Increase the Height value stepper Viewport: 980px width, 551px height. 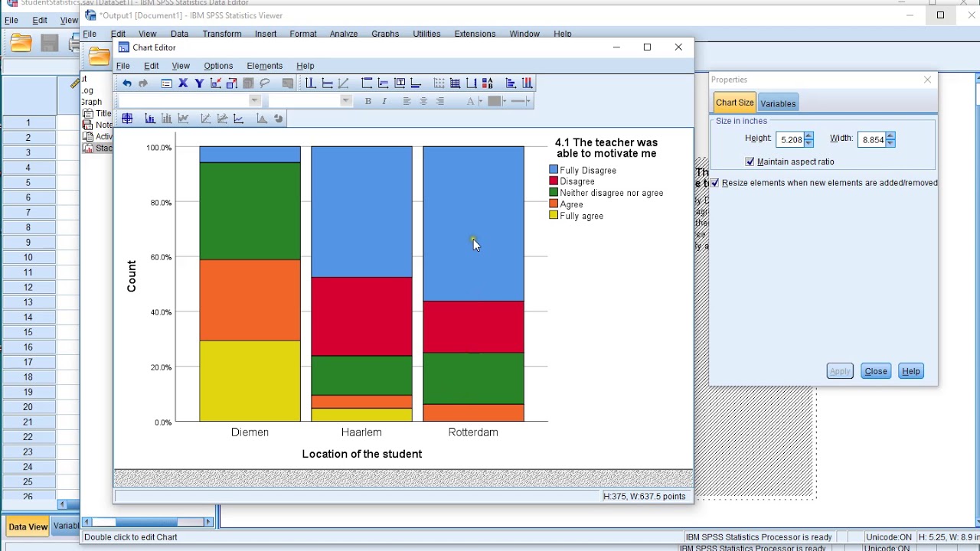[x=809, y=136]
